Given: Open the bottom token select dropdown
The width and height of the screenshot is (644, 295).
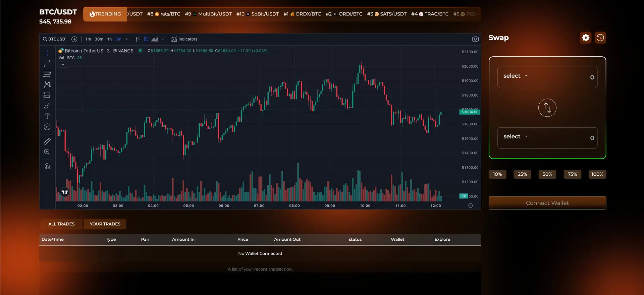Looking at the screenshot, I should click(x=515, y=136).
